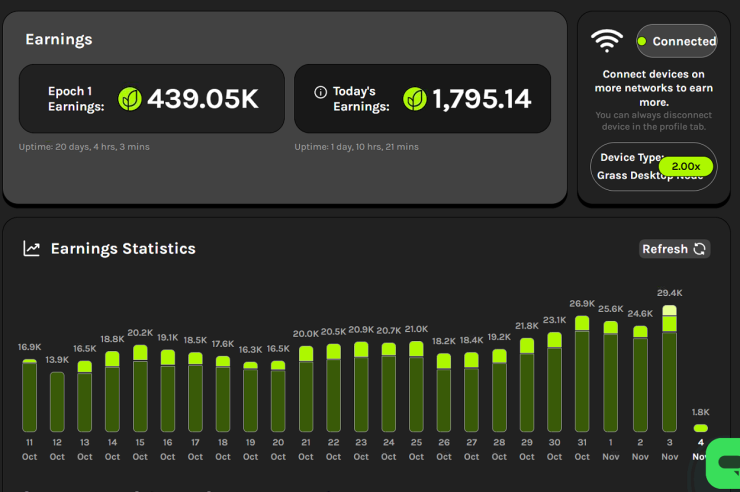Click the 31 Oct bar labeled 26.9K
This screenshot has width=740, height=492.
pos(582,374)
